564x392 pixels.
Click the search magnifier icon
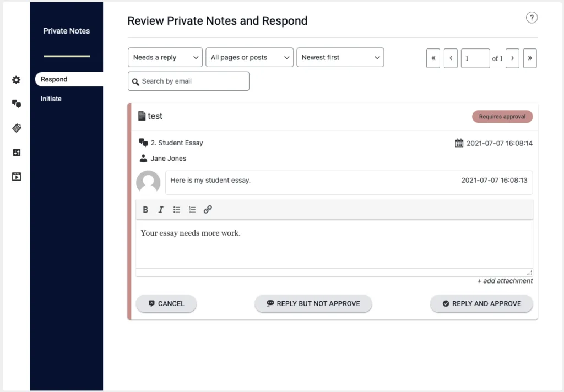coord(135,82)
